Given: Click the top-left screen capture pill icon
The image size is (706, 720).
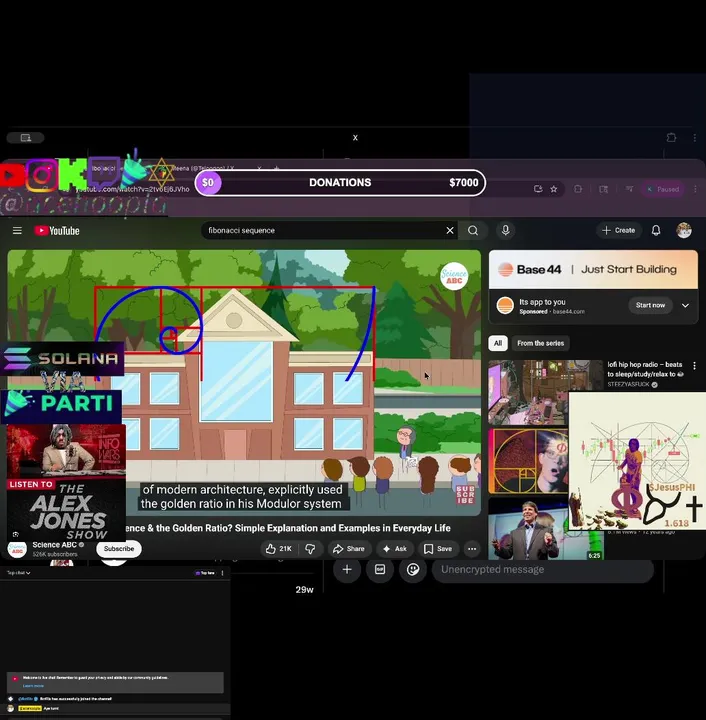Looking at the screenshot, I should click(25, 138).
